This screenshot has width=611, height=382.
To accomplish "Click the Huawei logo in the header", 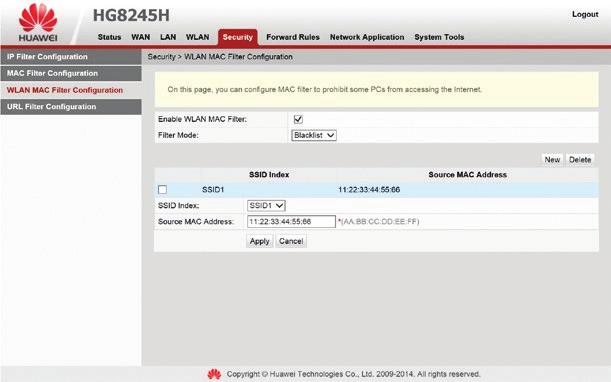I will (x=38, y=23).
